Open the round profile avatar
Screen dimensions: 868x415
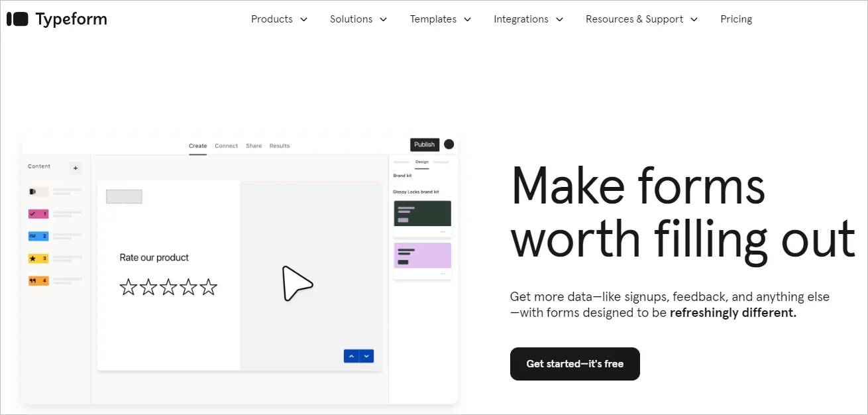449,145
